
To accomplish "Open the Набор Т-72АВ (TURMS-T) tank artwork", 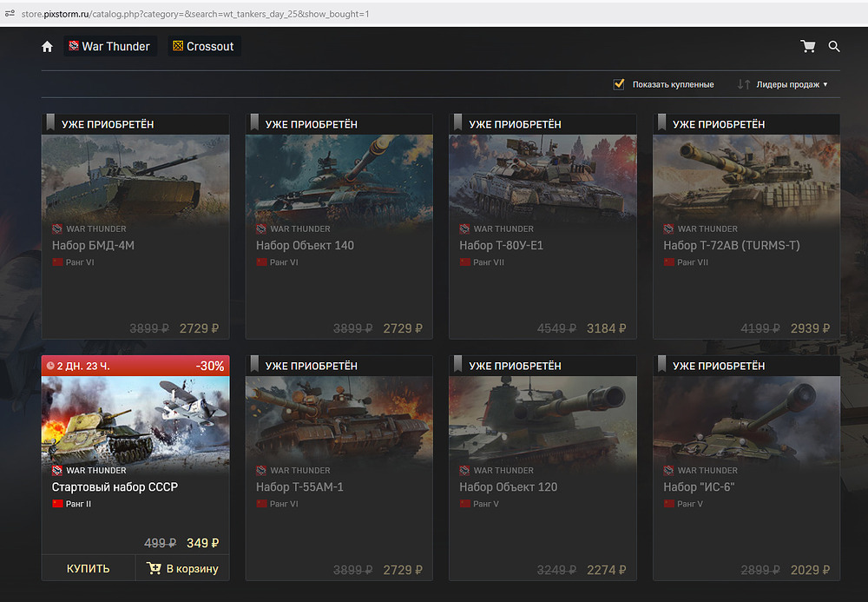I will click(746, 178).
